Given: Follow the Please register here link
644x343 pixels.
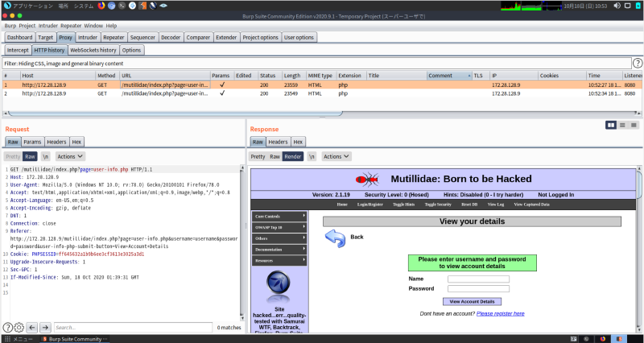Looking at the screenshot, I should pyautogui.click(x=500, y=313).
